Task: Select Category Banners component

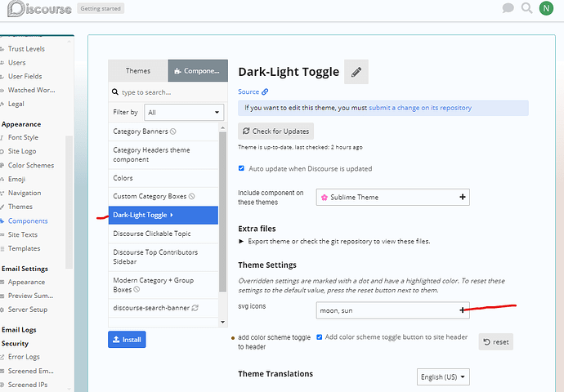Action: 163,131
